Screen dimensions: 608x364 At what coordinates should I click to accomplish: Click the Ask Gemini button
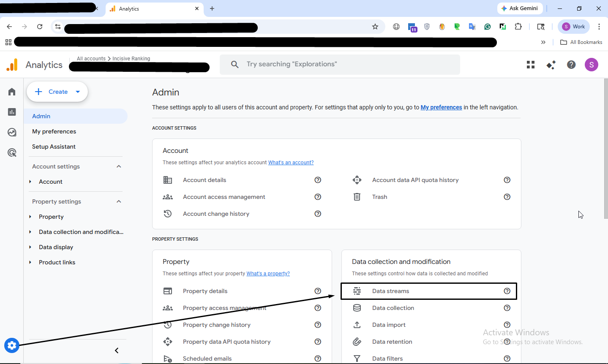coord(520,8)
